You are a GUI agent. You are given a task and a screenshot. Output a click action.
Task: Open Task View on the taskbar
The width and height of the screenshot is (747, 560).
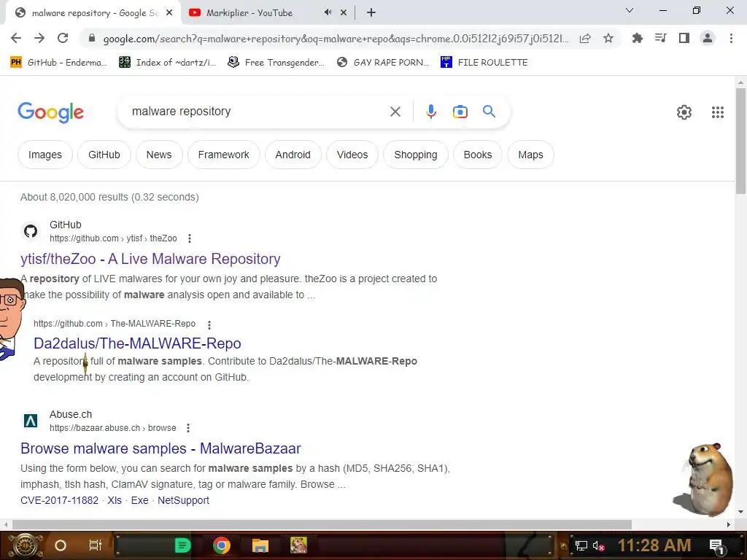point(96,545)
